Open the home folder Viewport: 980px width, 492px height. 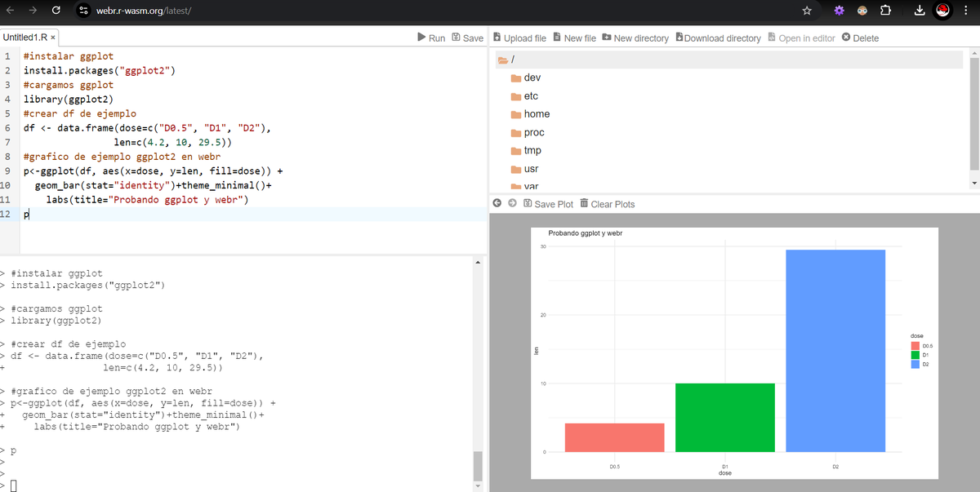tap(530, 114)
